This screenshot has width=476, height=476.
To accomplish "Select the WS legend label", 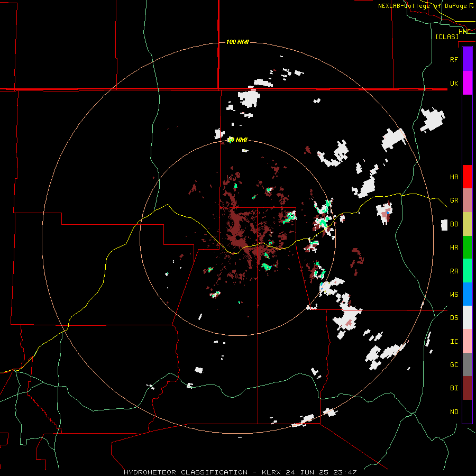I will pyautogui.click(x=454, y=295).
